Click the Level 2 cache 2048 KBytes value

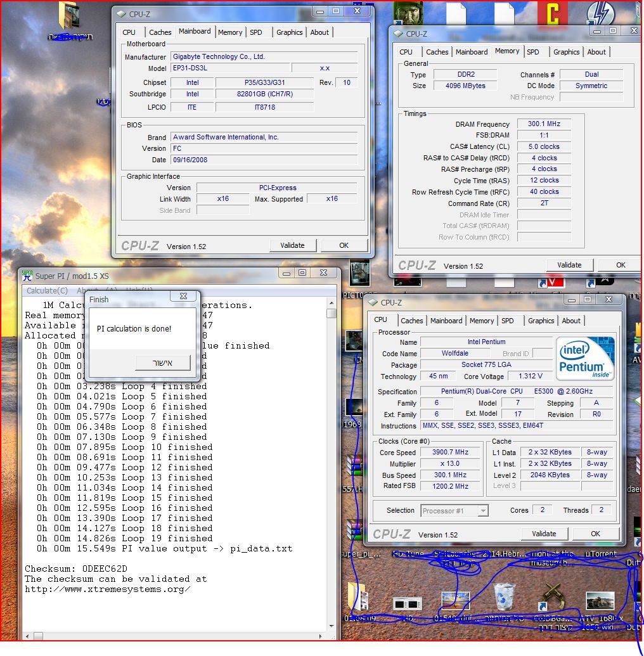(550, 475)
